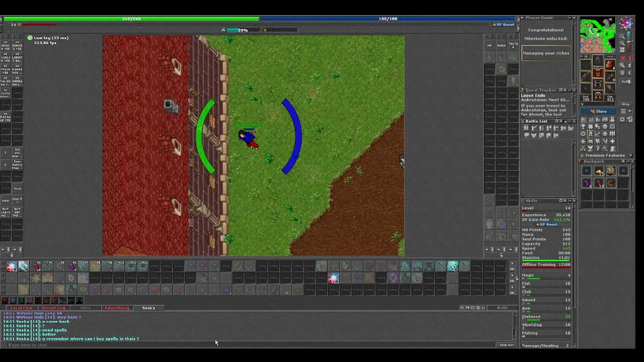Screen dimensions: 644x362
Task: Click the F1 hotkey action slot
Action: coord(12,266)
